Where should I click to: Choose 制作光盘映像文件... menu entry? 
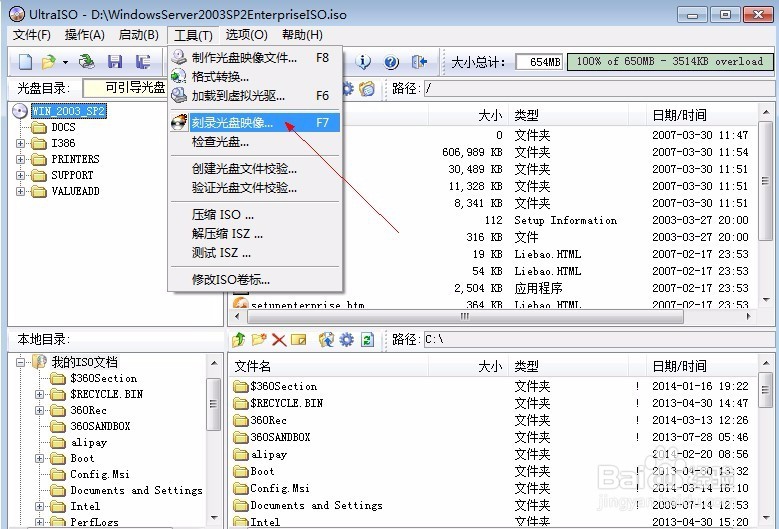[x=255, y=58]
